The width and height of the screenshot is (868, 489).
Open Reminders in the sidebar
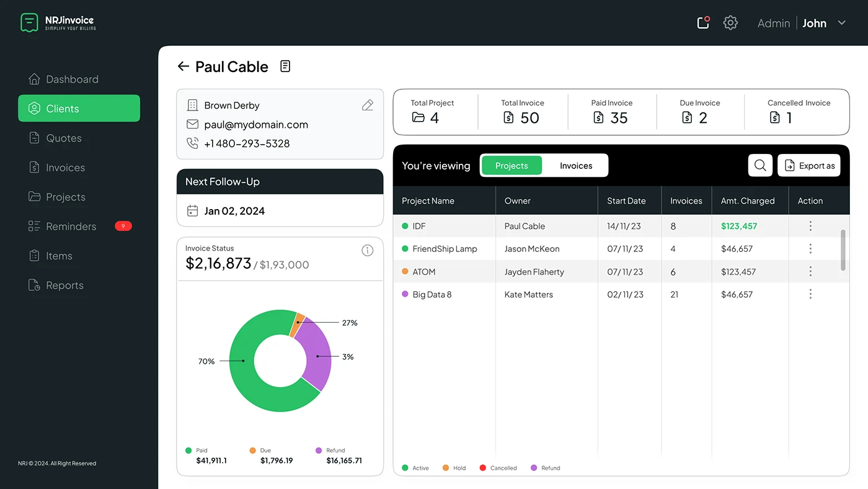62,227
